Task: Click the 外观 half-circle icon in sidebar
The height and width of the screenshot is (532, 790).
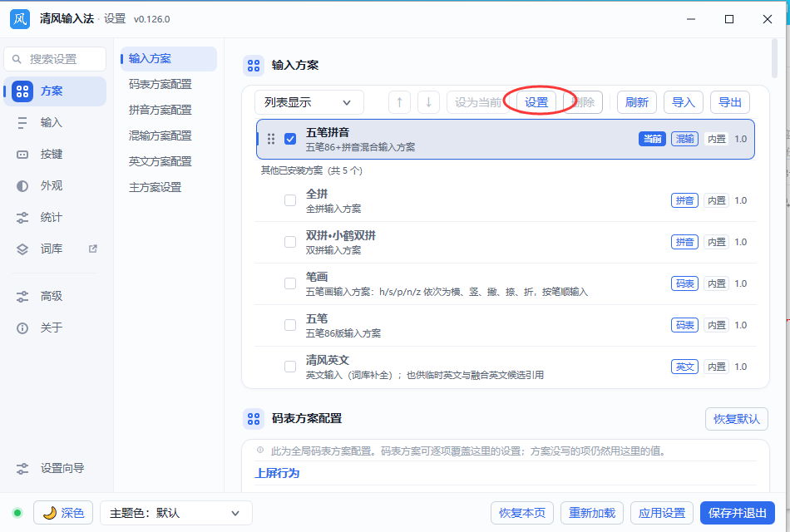Action: (x=22, y=186)
